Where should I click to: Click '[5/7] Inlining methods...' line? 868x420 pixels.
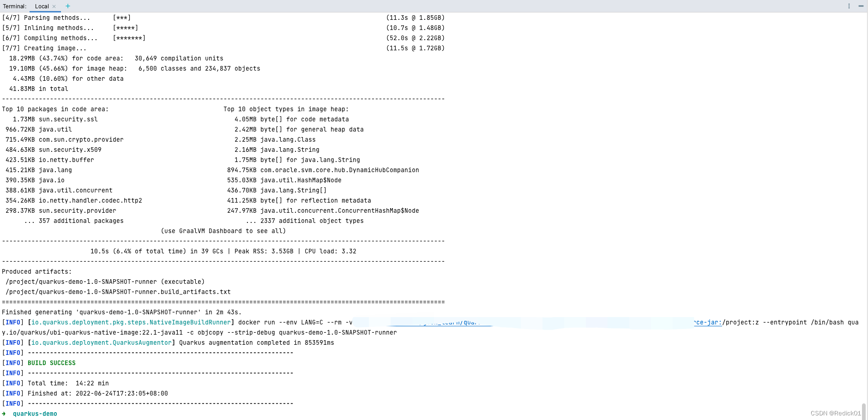223,28
